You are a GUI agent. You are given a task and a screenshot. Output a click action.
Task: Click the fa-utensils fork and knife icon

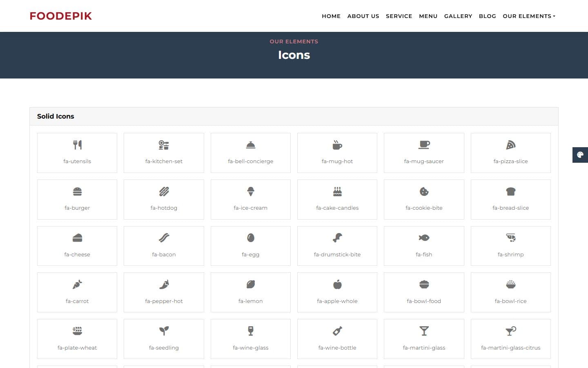tap(77, 145)
